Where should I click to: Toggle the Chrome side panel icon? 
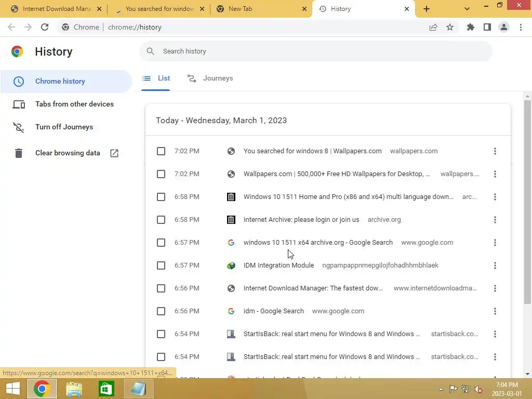487,27
